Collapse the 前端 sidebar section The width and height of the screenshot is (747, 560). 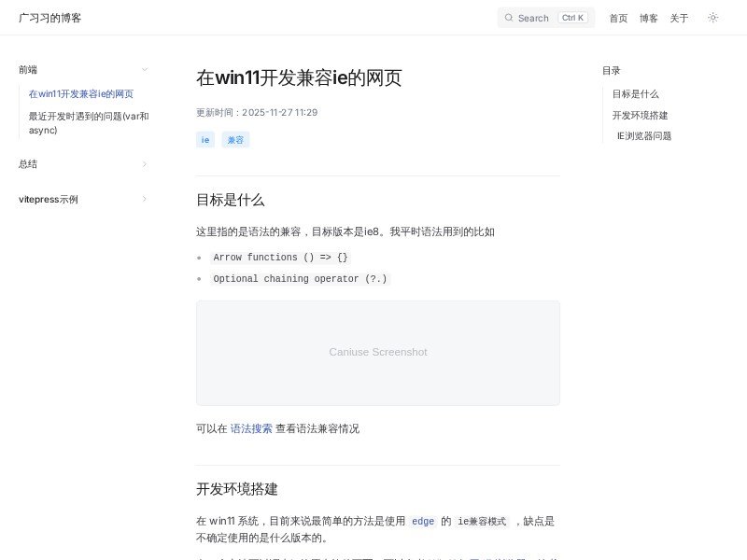pos(144,69)
